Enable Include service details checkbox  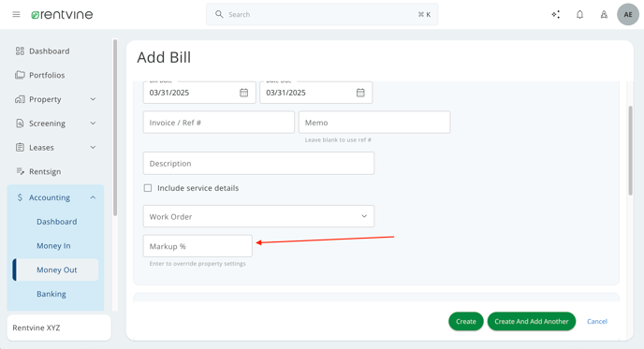(x=148, y=188)
